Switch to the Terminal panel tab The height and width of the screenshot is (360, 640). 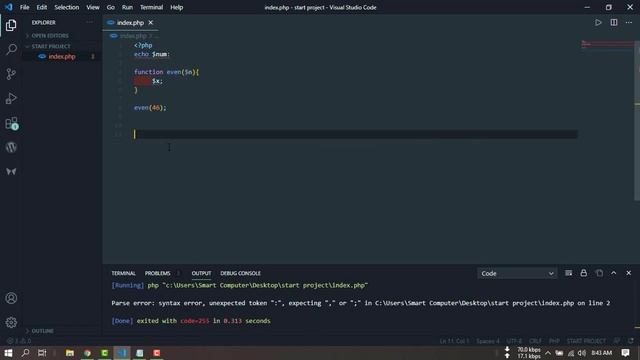coord(123,273)
